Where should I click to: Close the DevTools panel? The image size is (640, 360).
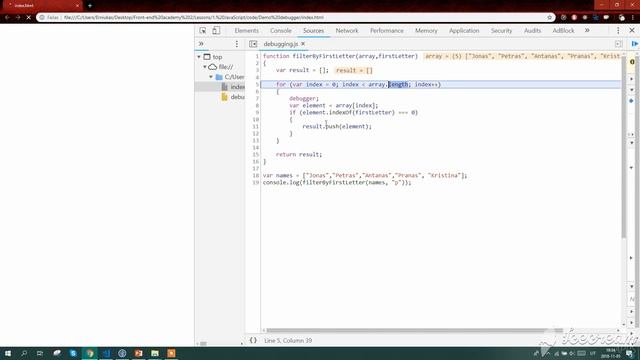click(632, 31)
